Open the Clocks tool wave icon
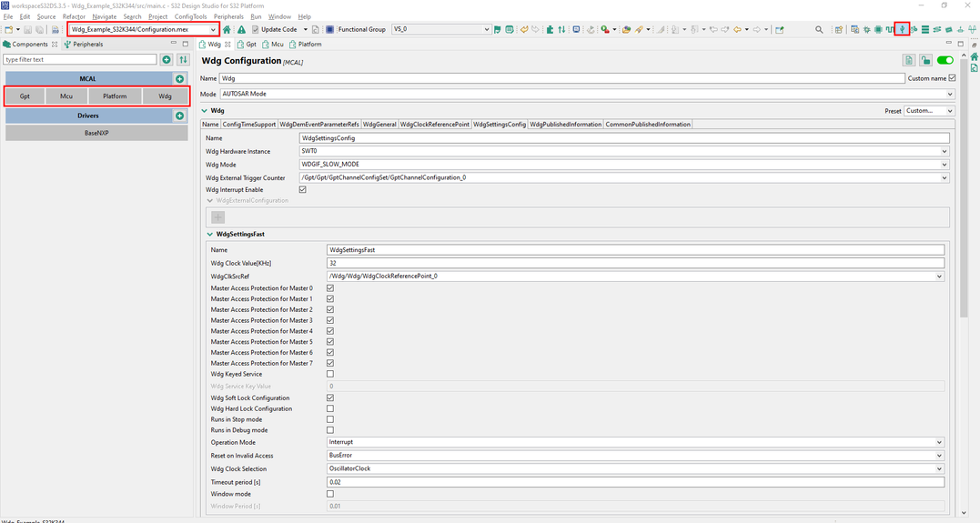The image size is (980, 523). (889, 29)
